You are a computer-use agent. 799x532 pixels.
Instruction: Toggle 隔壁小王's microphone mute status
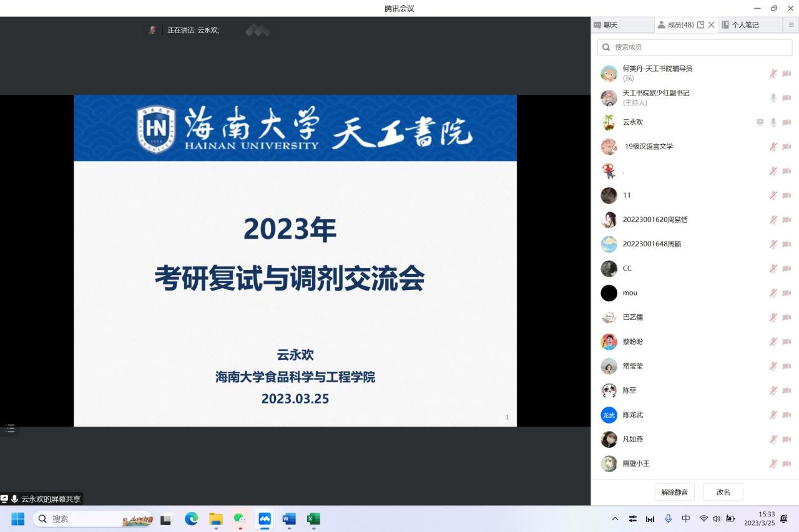773,463
